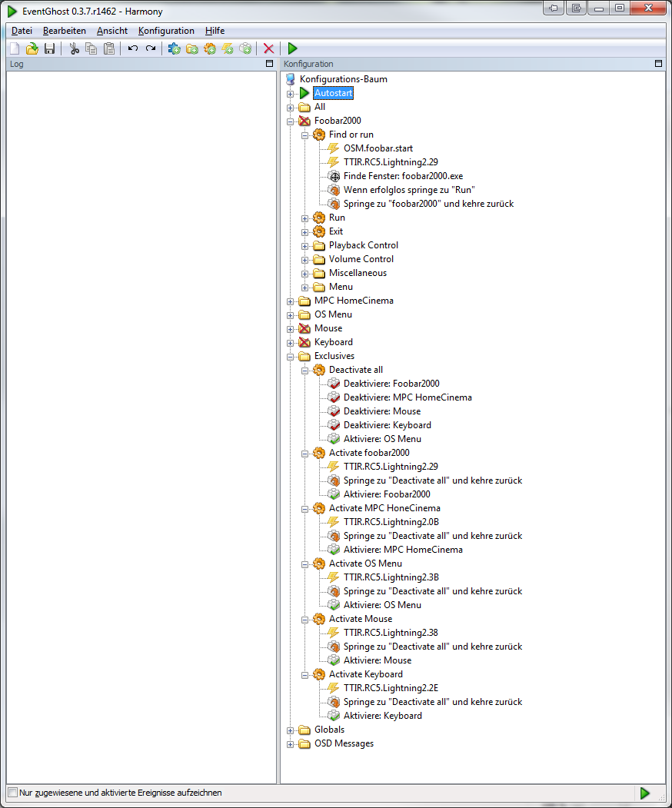Select Deaktiviere: Foobar2000 action
This screenshot has height=808, width=672.
pyautogui.click(x=391, y=384)
